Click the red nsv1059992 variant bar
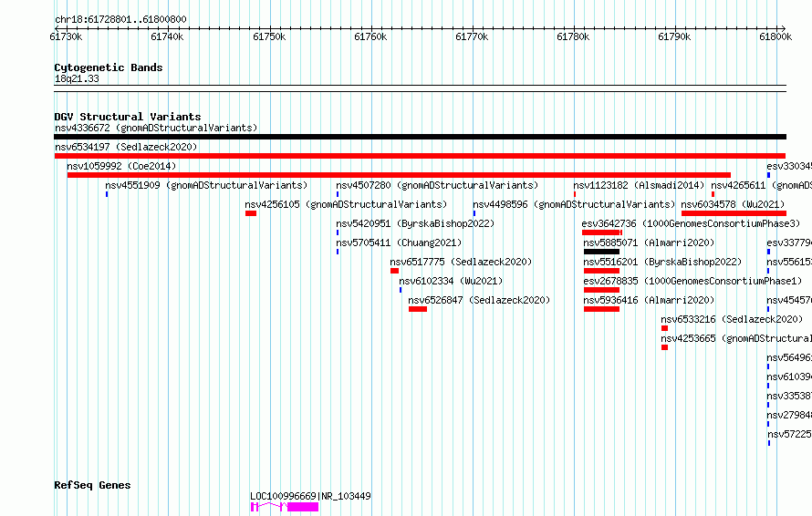Viewport: 812px width, 516px height. click(x=399, y=175)
